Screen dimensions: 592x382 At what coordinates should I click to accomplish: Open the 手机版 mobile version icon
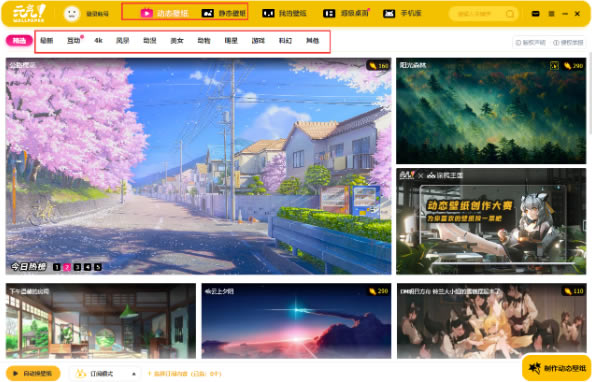coord(389,14)
